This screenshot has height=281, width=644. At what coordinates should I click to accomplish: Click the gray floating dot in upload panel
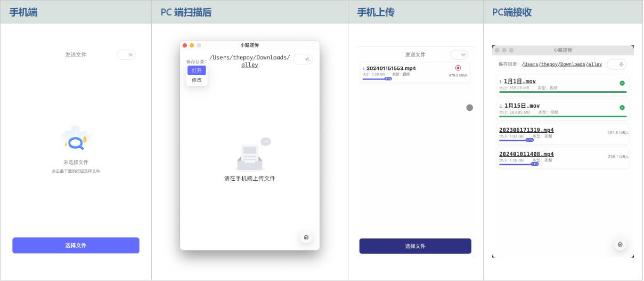click(469, 108)
